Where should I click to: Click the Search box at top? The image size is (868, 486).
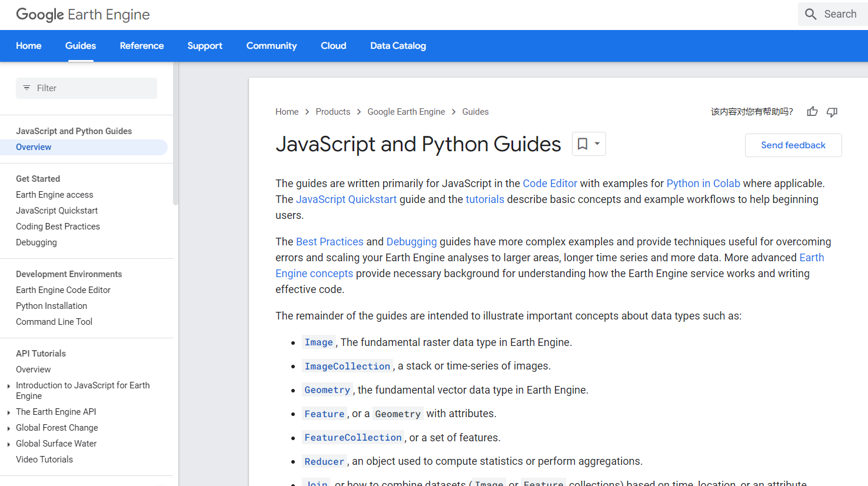click(x=833, y=14)
